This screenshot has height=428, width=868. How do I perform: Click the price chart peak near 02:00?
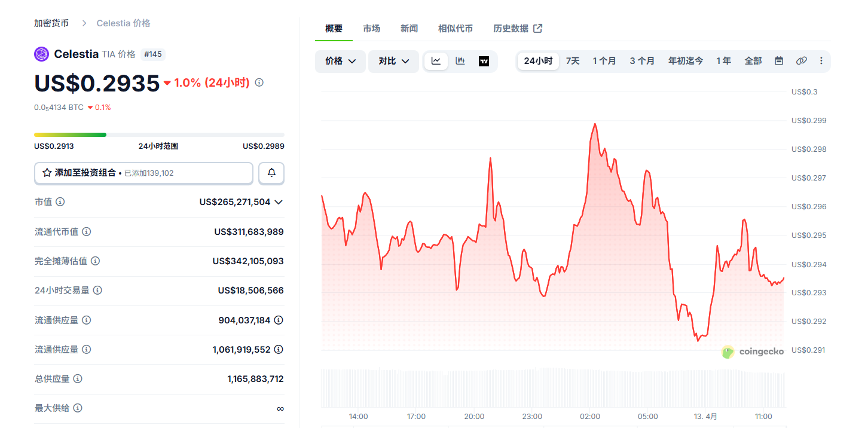(x=594, y=124)
